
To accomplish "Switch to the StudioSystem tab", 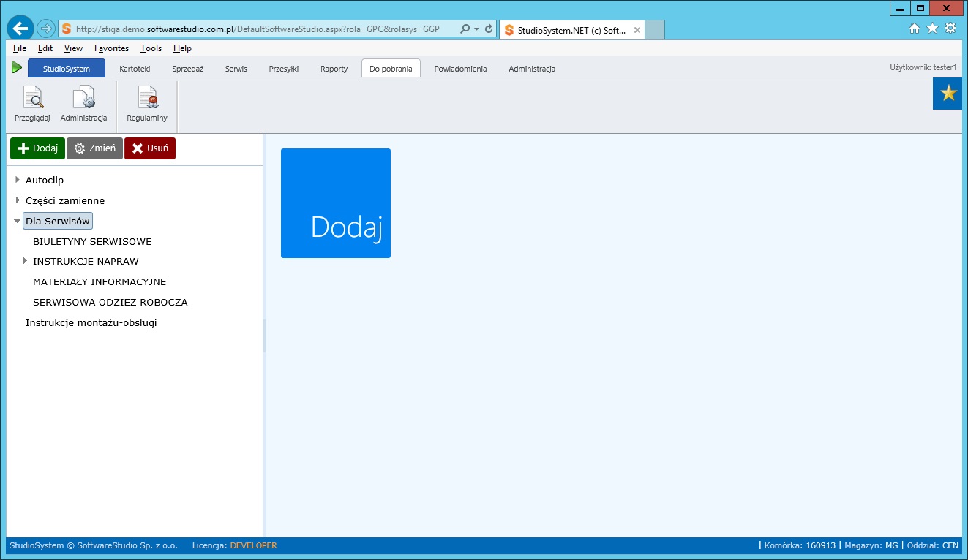I will [x=67, y=69].
